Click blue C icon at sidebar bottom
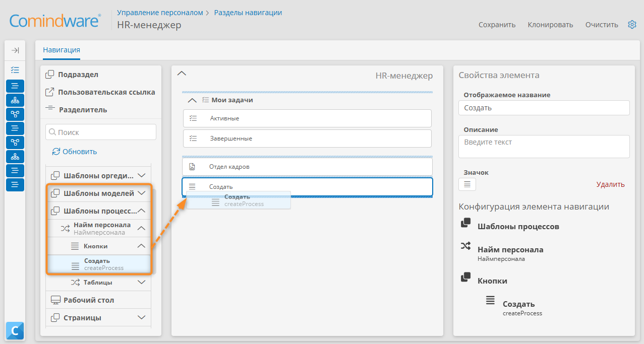Image resolution: width=644 pixels, height=344 pixels. coord(15,330)
